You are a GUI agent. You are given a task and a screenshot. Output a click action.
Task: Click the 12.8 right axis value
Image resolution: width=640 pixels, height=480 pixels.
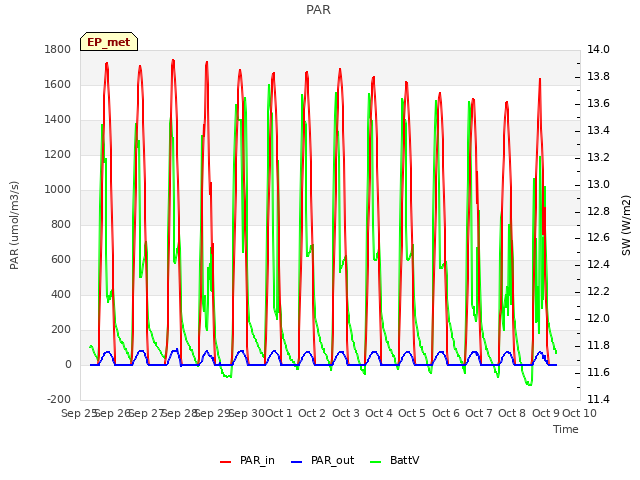coord(598,211)
